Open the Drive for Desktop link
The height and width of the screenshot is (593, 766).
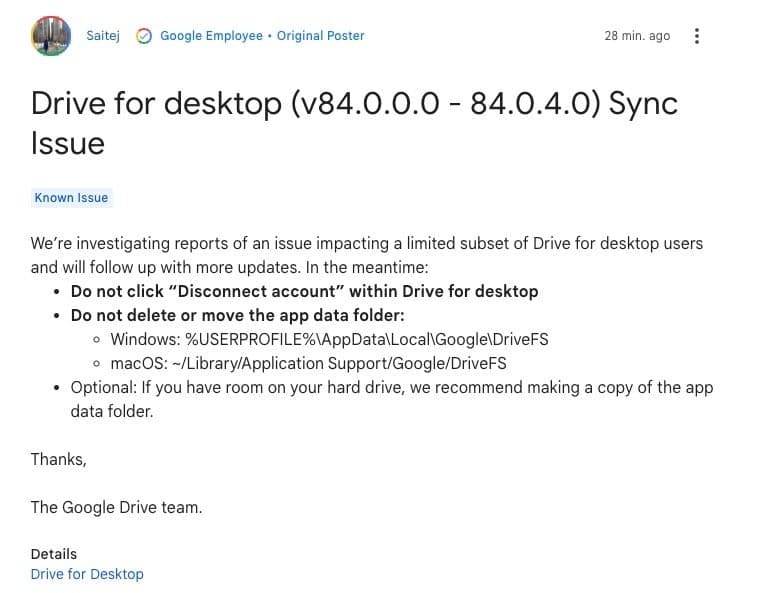click(x=87, y=574)
